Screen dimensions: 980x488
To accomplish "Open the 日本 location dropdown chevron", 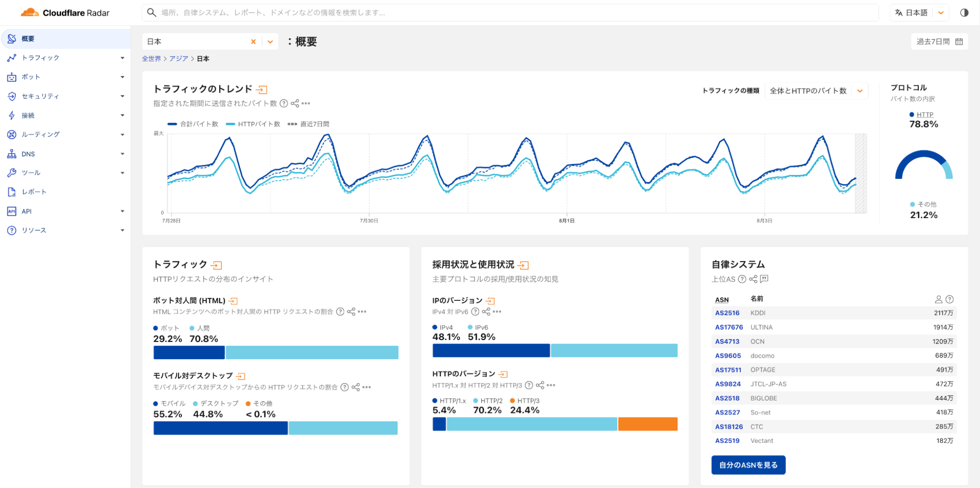I will point(270,42).
